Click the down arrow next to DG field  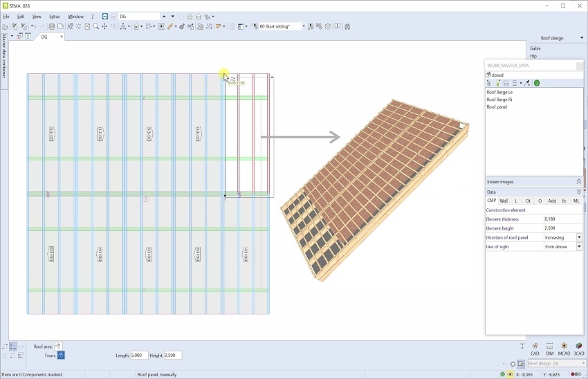(172, 17)
